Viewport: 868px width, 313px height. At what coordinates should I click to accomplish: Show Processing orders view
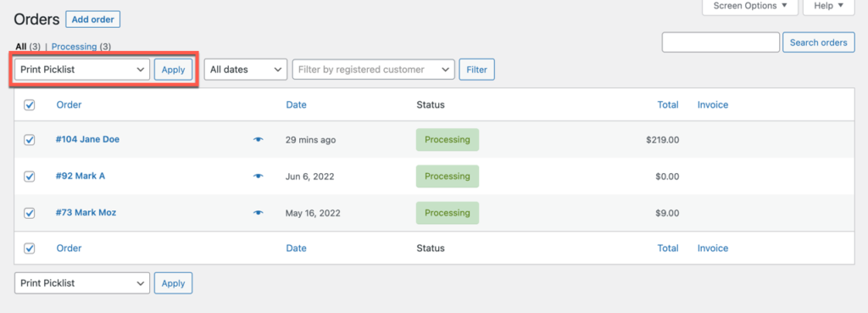point(75,47)
